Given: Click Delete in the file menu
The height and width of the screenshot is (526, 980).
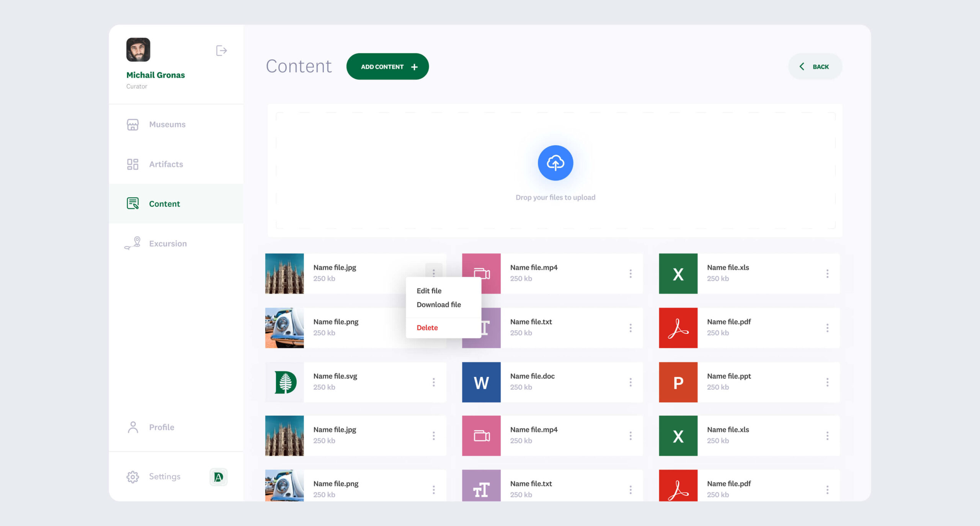Looking at the screenshot, I should (x=427, y=328).
